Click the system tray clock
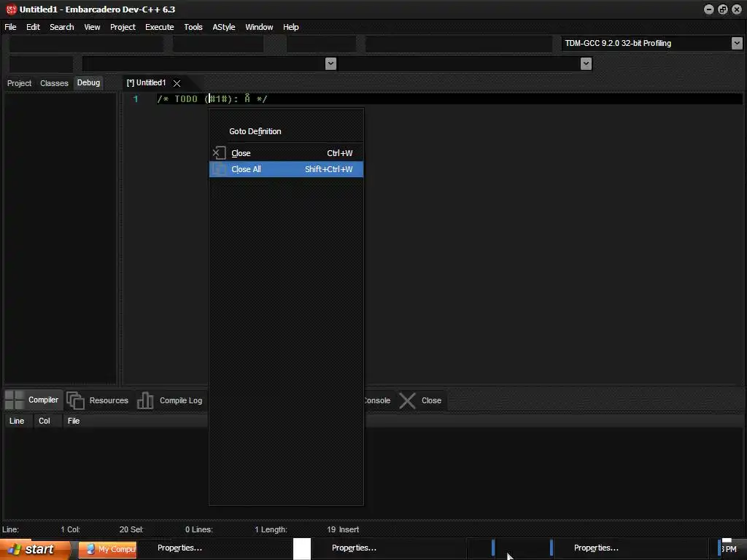This screenshot has width=747, height=560. (x=729, y=549)
